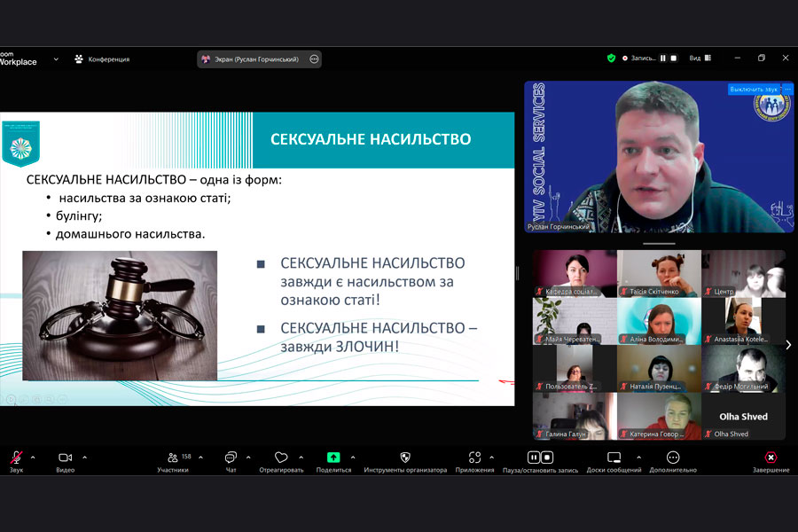The width and height of the screenshot is (798, 532).
Task: Select Майя Черевате... video thumbnail
Action: pos(575,321)
